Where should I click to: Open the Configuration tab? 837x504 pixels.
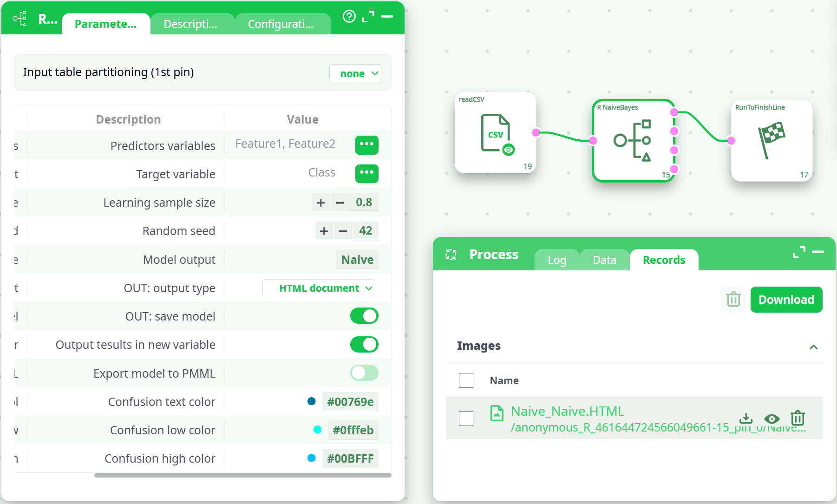tap(281, 24)
